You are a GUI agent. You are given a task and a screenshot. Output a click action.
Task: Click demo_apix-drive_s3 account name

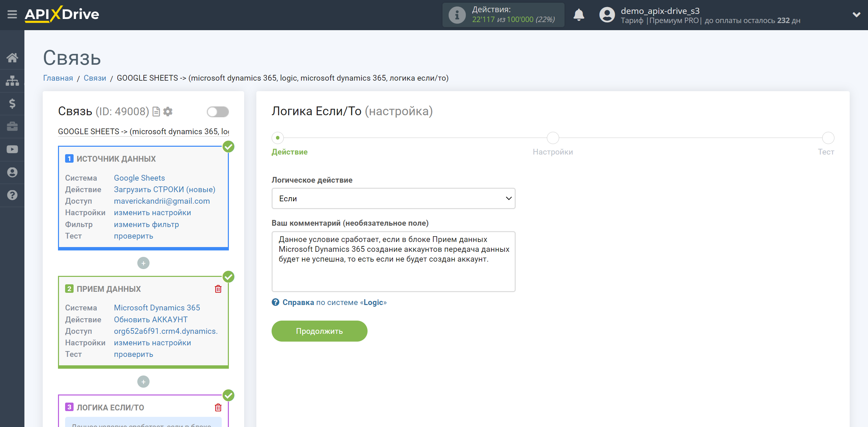coord(660,11)
